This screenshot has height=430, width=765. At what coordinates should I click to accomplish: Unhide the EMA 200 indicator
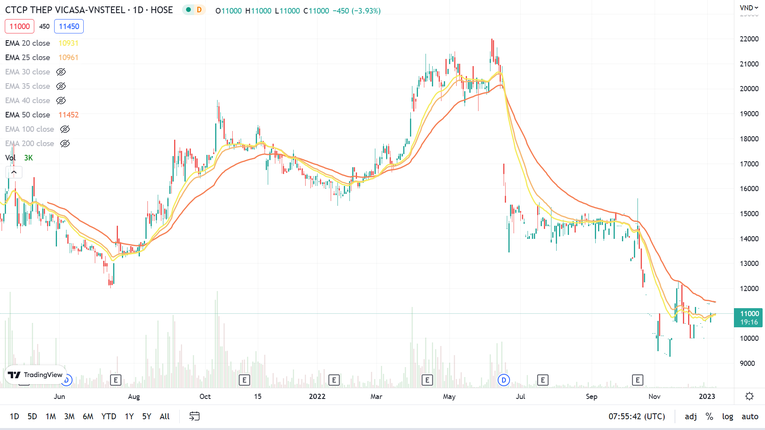point(65,143)
